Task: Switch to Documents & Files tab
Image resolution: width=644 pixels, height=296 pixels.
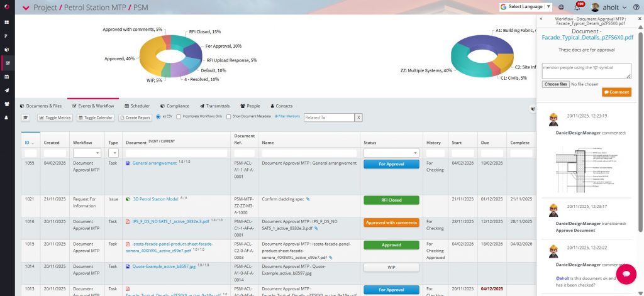Action: pos(41,106)
